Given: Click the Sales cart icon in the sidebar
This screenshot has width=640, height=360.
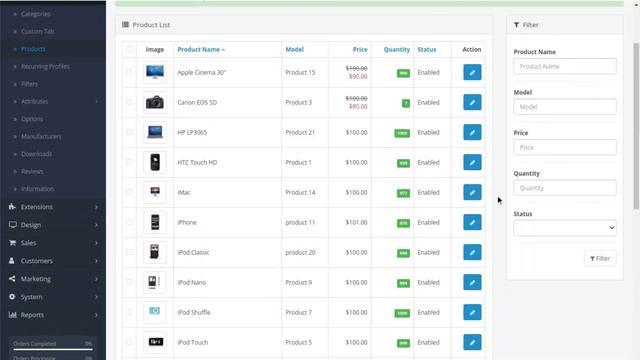Looking at the screenshot, I should click(12, 243).
